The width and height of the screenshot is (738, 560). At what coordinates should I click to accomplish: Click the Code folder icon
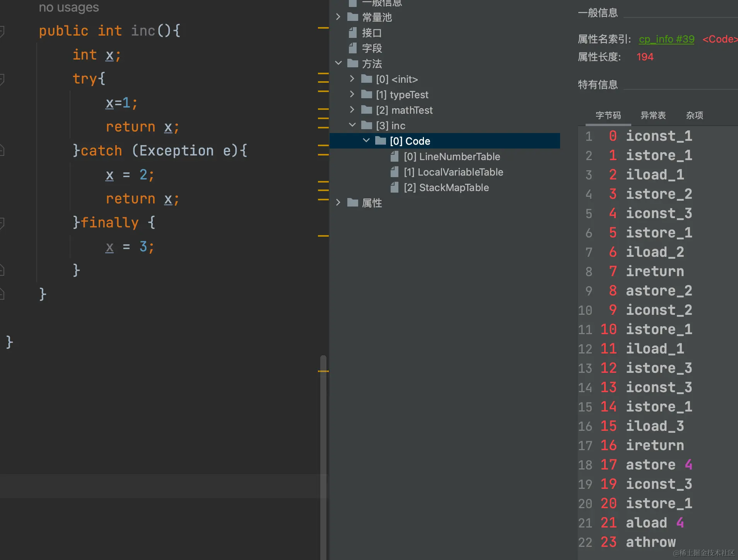(x=381, y=141)
